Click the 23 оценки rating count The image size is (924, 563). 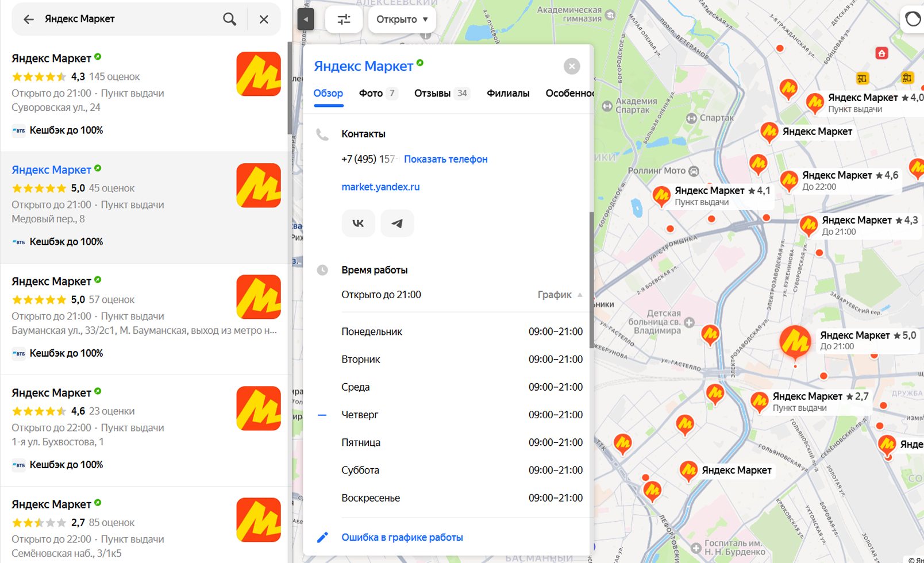pos(112,411)
